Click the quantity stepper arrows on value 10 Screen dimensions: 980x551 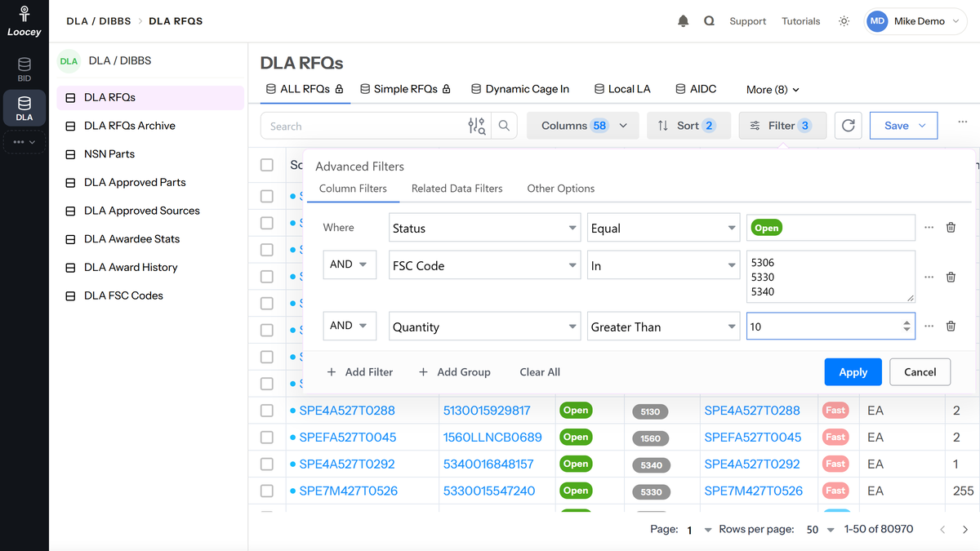[x=906, y=327]
